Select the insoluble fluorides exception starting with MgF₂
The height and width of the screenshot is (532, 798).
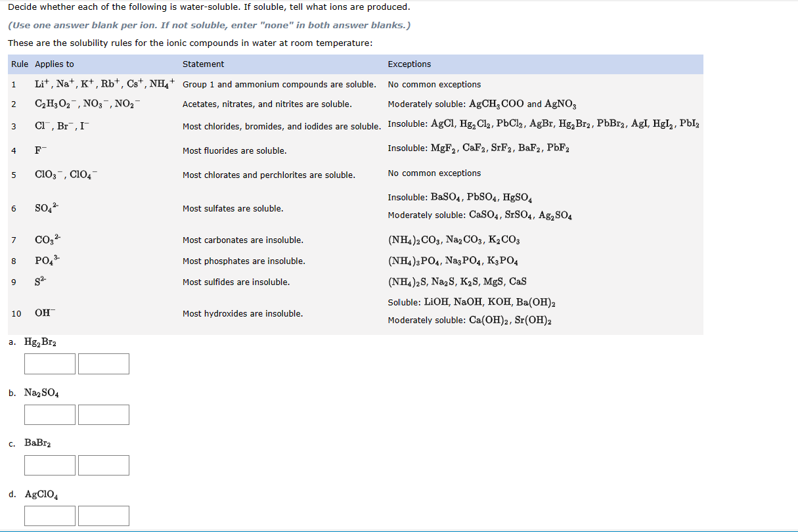click(478, 148)
